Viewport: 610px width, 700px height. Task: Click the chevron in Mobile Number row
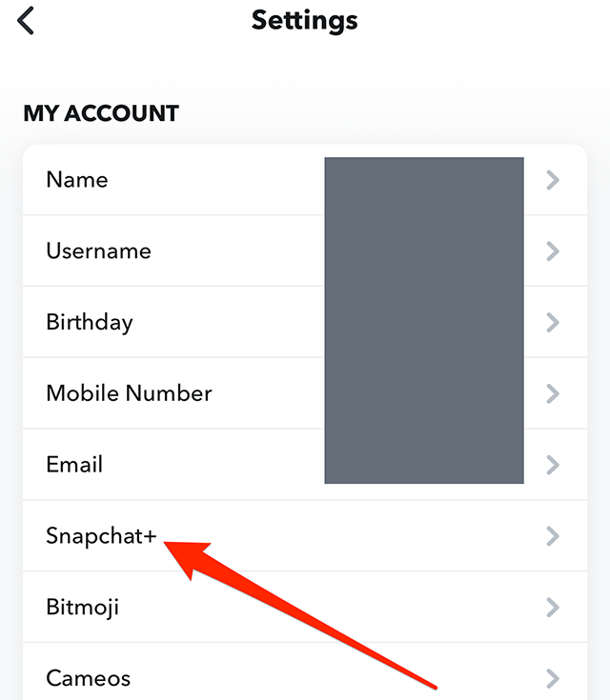click(553, 393)
